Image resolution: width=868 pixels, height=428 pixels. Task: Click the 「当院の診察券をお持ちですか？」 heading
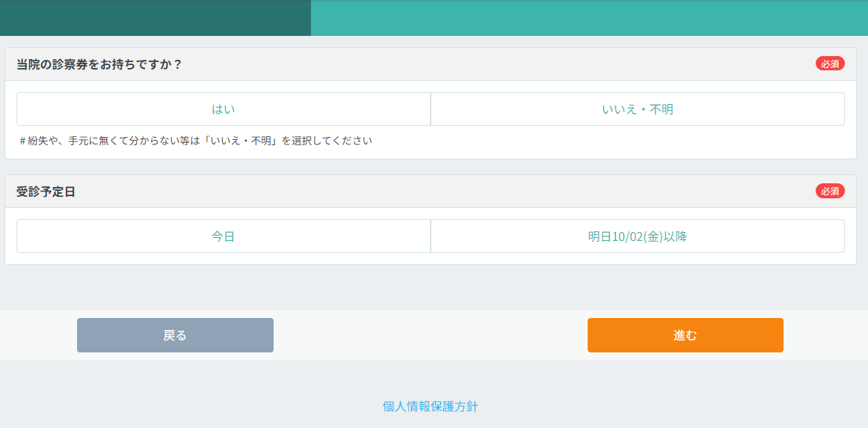[x=99, y=64]
